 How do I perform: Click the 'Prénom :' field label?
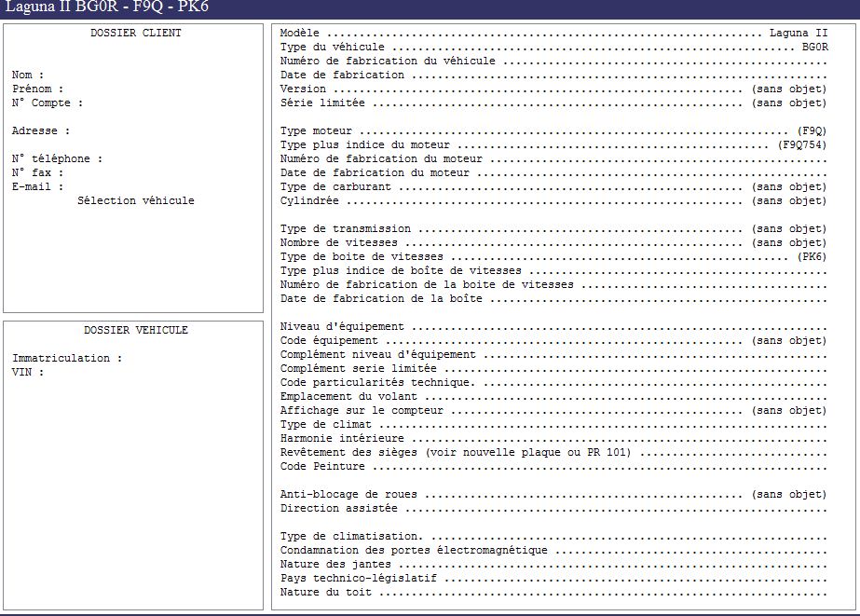tap(37, 89)
